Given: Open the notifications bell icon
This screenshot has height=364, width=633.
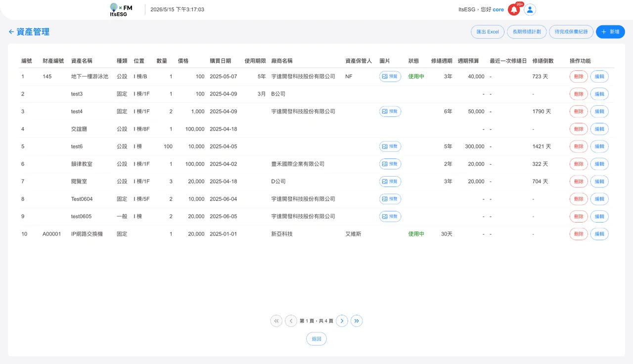Looking at the screenshot, I should pos(514,9).
